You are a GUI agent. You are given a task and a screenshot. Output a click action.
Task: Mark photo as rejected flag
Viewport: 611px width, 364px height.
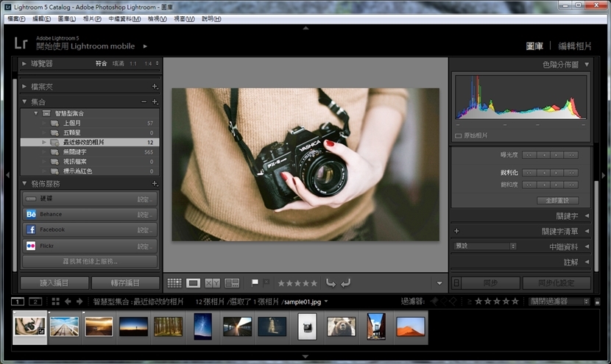pos(266,282)
